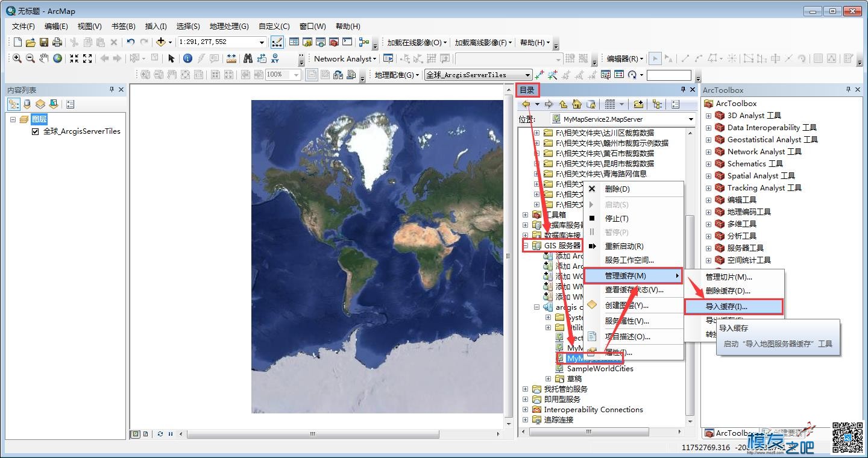Pause drawing at map bottom

pos(171,434)
